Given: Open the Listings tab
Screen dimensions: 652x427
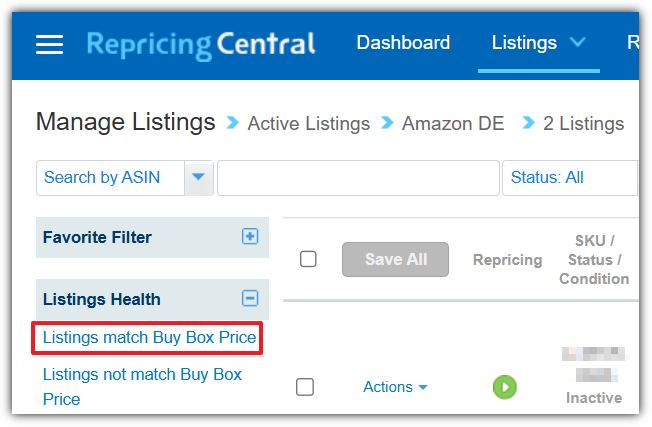Looking at the screenshot, I should point(524,43).
